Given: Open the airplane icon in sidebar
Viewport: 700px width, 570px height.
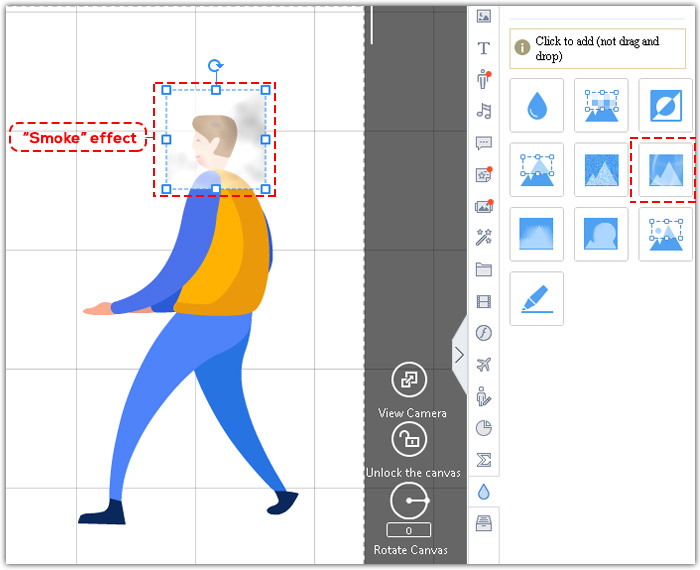Looking at the screenshot, I should coord(484,365).
